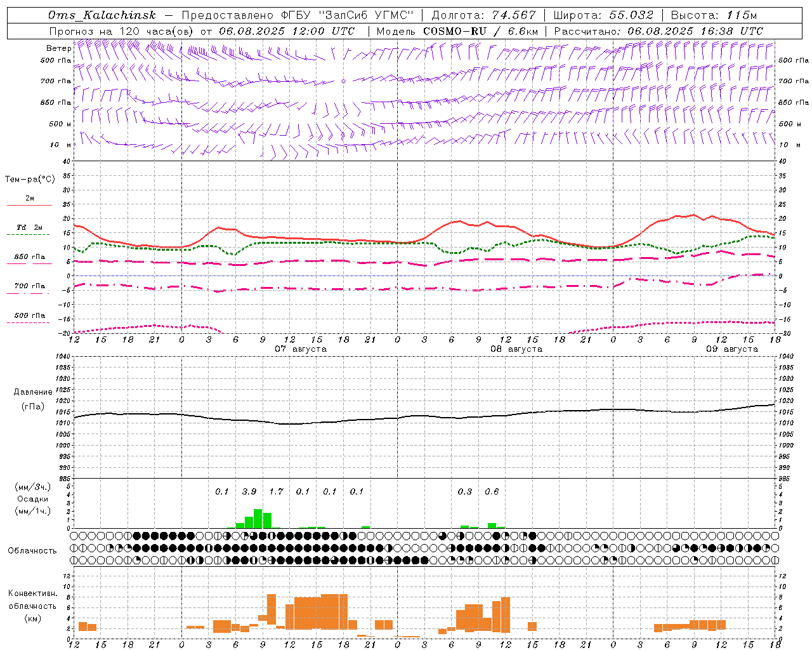The image size is (812, 650).
Task: Click the Прогноз на 120 часа(ов) text
Action: 122,31
